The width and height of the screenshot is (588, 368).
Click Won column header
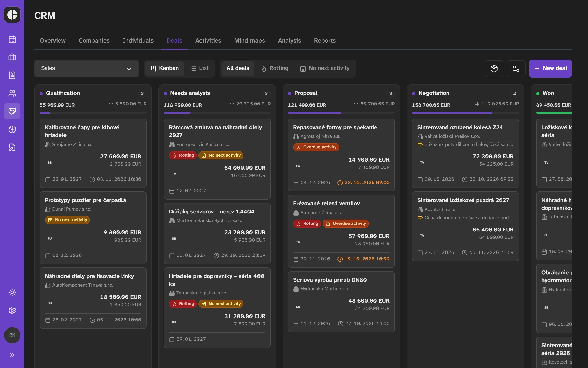click(x=548, y=93)
